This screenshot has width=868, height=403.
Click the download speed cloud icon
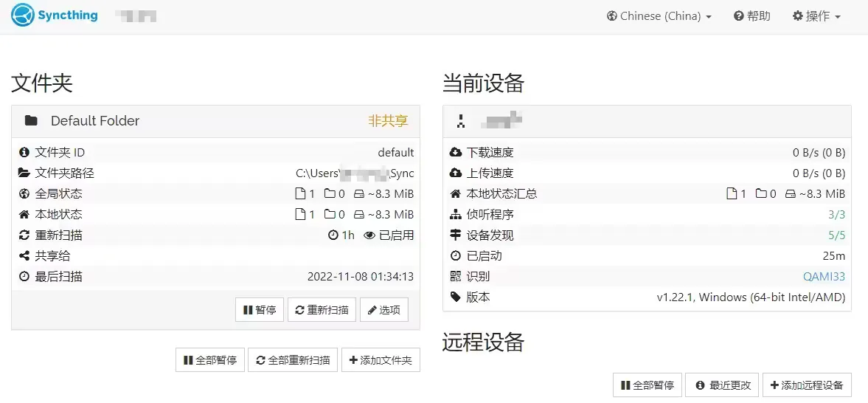[455, 153]
